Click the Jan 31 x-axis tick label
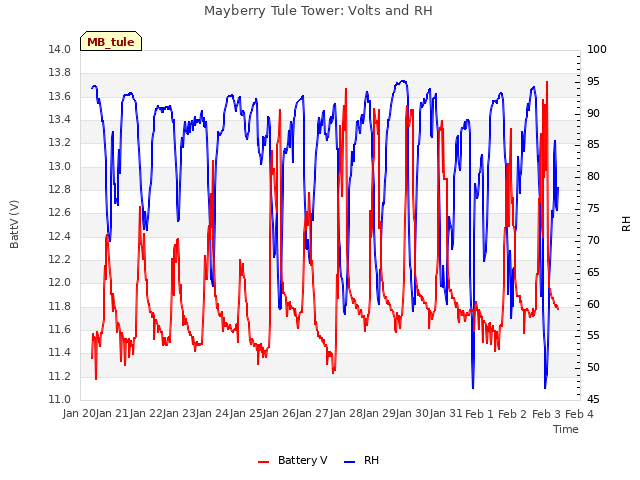Screen dimensions: 640x480 coord(446,413)
